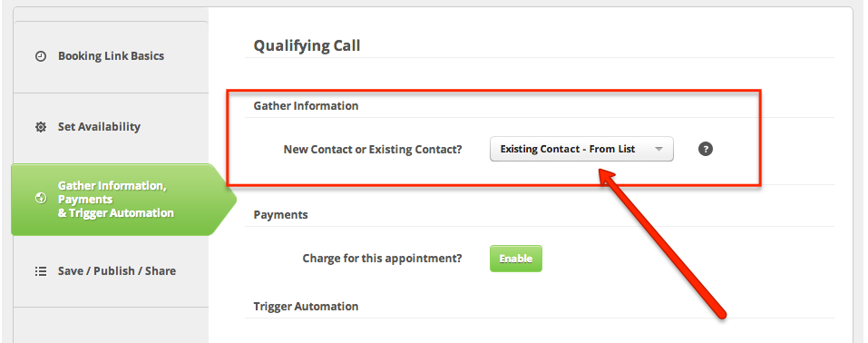Screen dimensions: 868x343
Task: Select Gather Information, Payments & Trigger Automation tab
Action: pyautogui.click(x=116, y=200)
